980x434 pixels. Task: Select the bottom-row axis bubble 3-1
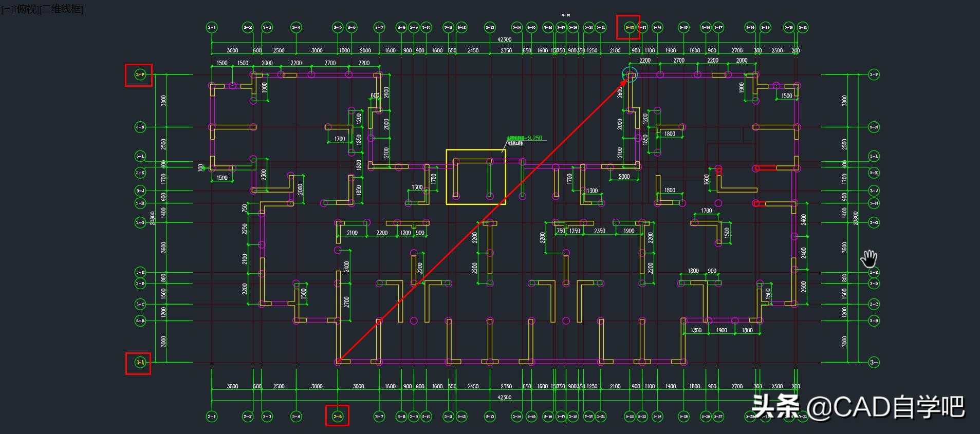[x=212, y=417]
